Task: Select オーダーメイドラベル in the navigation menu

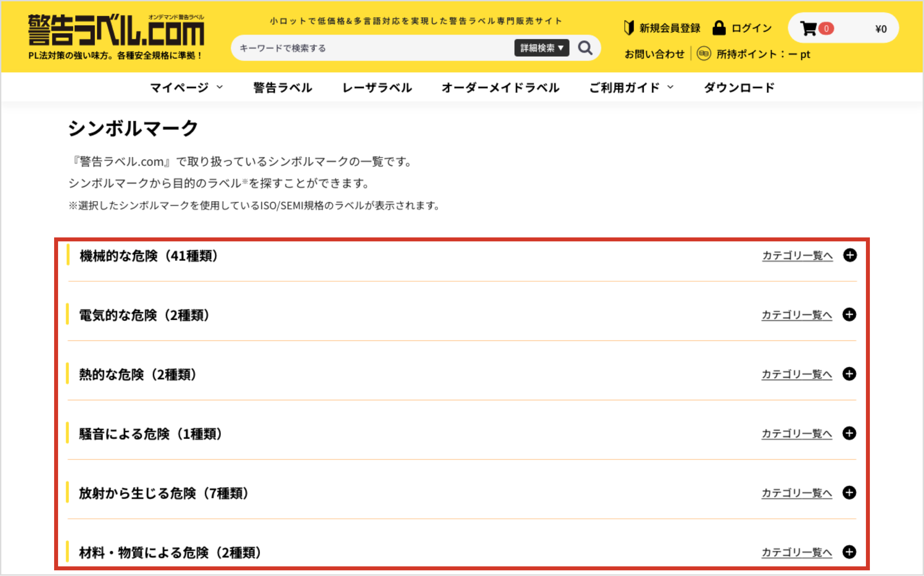Action: click(x=500, y=87)
